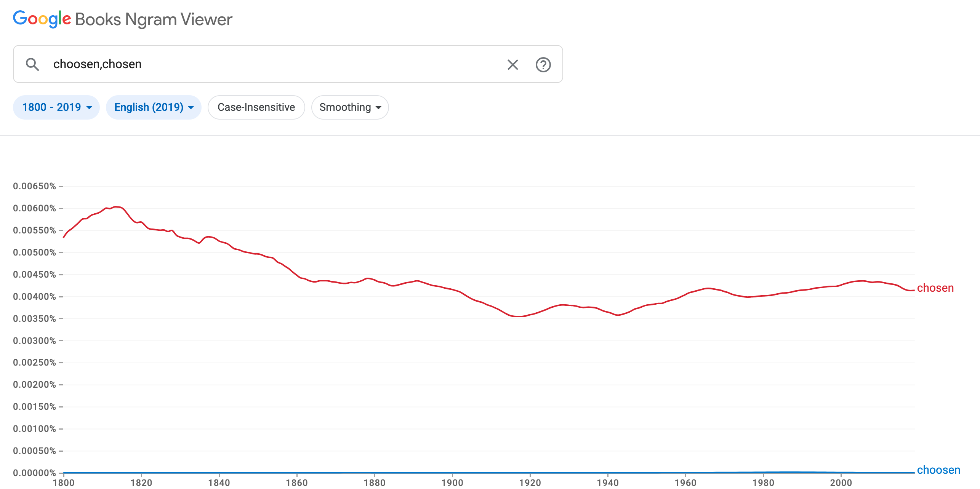Click the dropdown arrow beside Smoothing
Screen dimensions: 980x489
[378, 108]
